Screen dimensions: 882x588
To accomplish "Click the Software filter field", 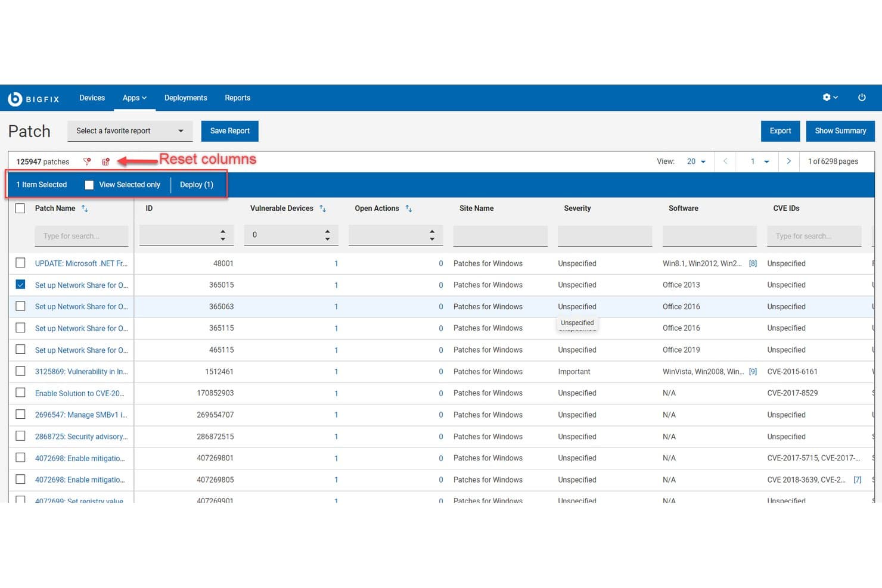I will [x=710, y=236].
